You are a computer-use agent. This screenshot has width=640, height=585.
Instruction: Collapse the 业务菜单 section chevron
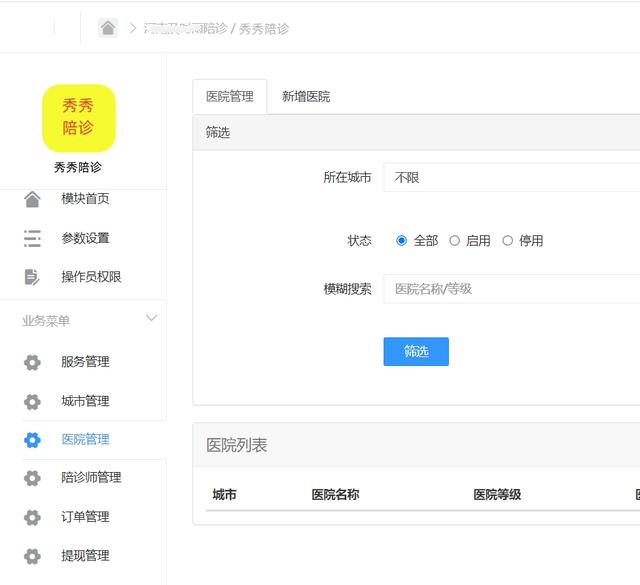(151, 319)
